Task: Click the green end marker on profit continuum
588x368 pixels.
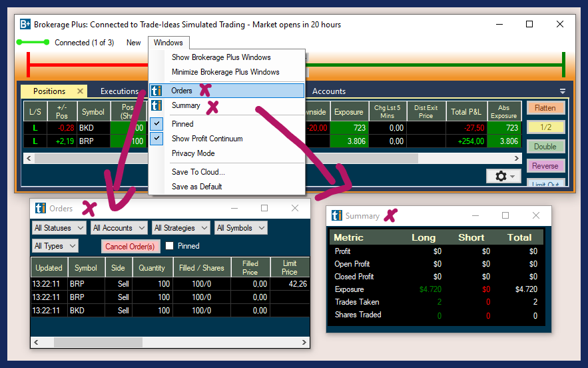Action: [x=563, y=65]
